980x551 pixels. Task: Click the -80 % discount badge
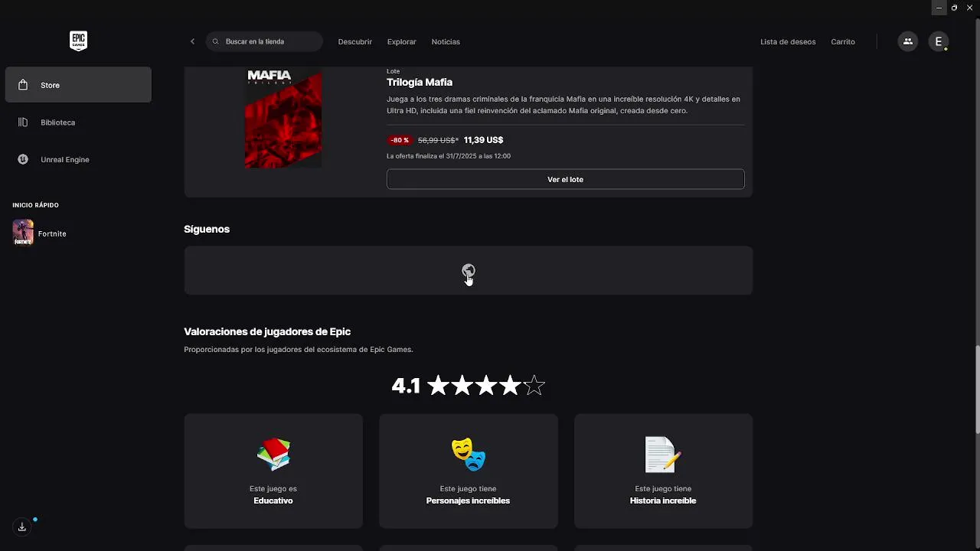(400, 140)
